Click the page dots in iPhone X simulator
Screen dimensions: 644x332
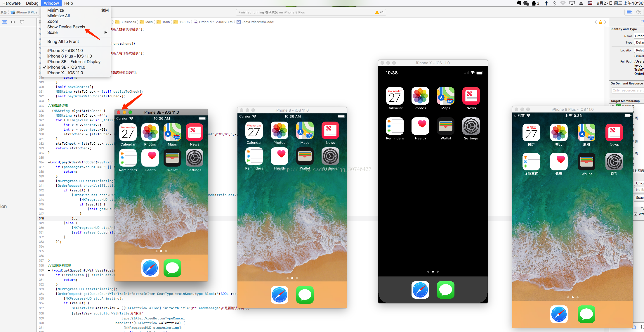click(433, 272)
